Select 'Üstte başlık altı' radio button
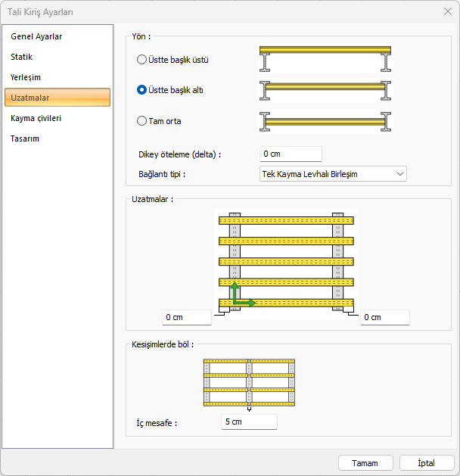 142,90
